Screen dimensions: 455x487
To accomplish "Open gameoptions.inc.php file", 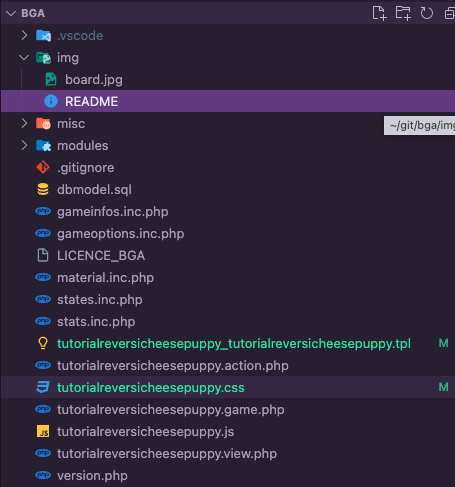I will tap(121, 234).
